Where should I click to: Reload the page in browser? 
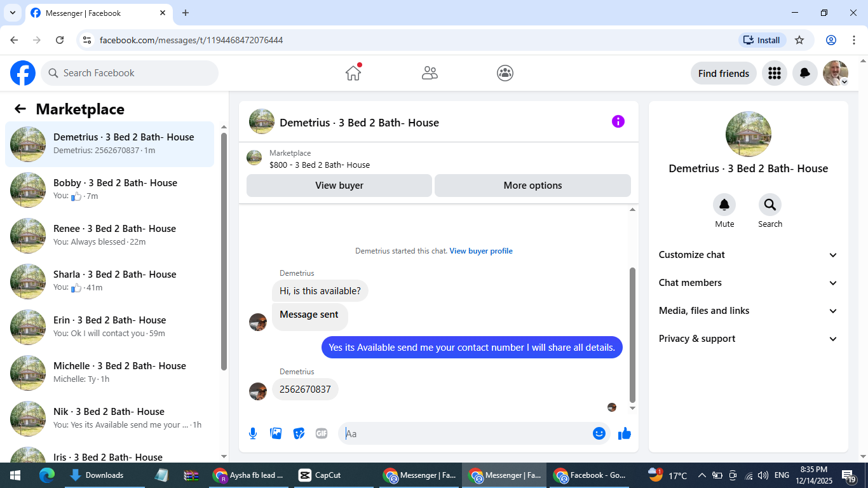pyautogui.click(x=60, y=40)
